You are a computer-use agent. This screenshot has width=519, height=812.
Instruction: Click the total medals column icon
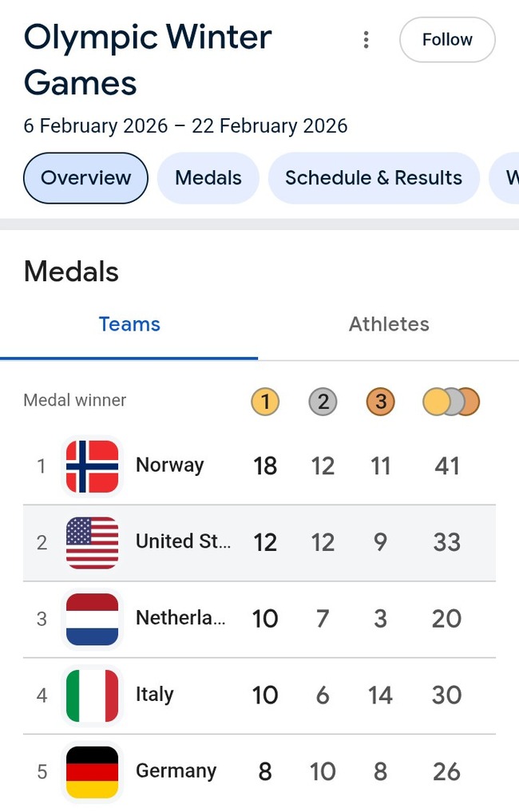[450, 402]
